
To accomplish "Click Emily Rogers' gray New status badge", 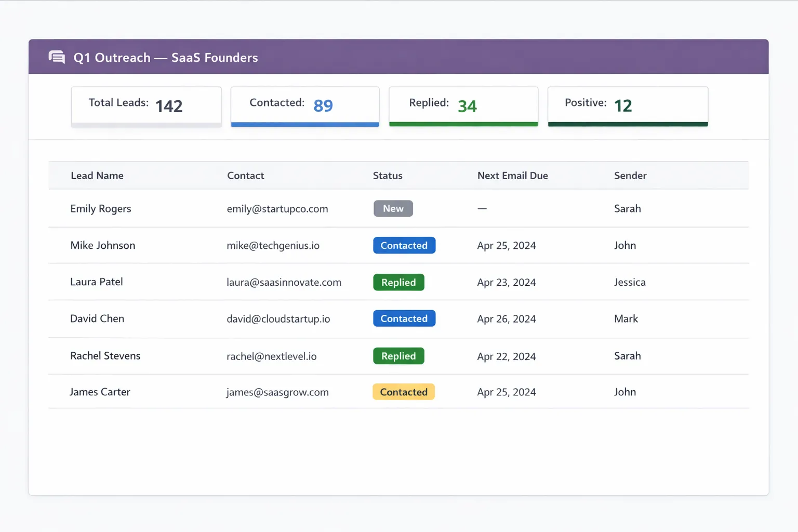I will coord(393,208).
